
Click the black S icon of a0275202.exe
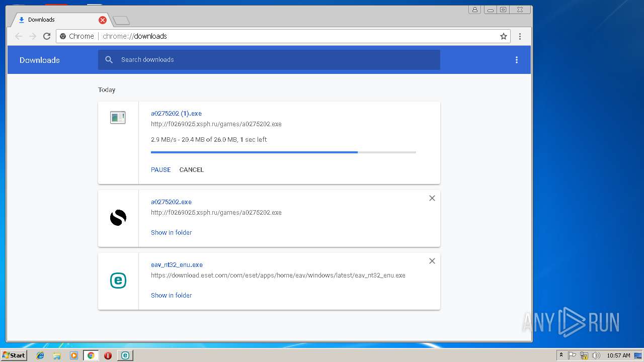(118, 218)
